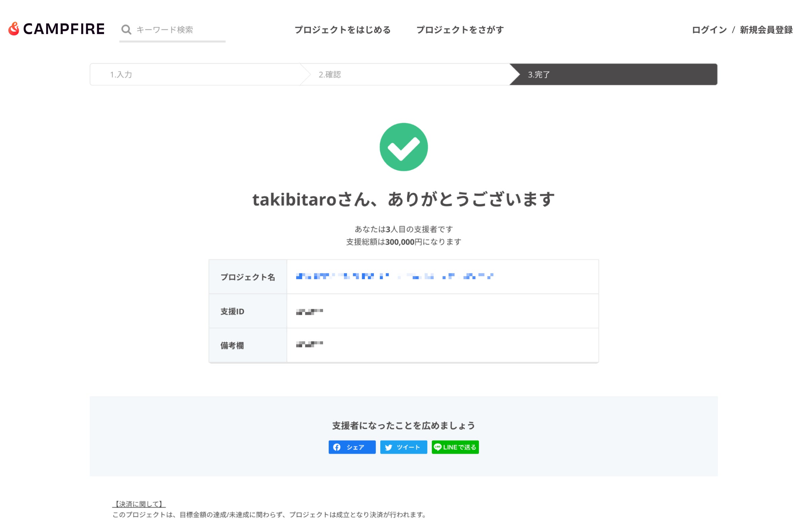Click the LINE icon on the LINEで送る button
Viewport: 812px width, 521px height.
click(x=438, y=447)
